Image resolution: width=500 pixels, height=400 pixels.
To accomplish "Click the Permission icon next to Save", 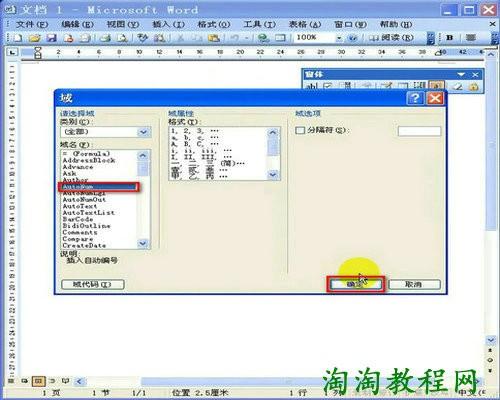I will pos(69,38).
